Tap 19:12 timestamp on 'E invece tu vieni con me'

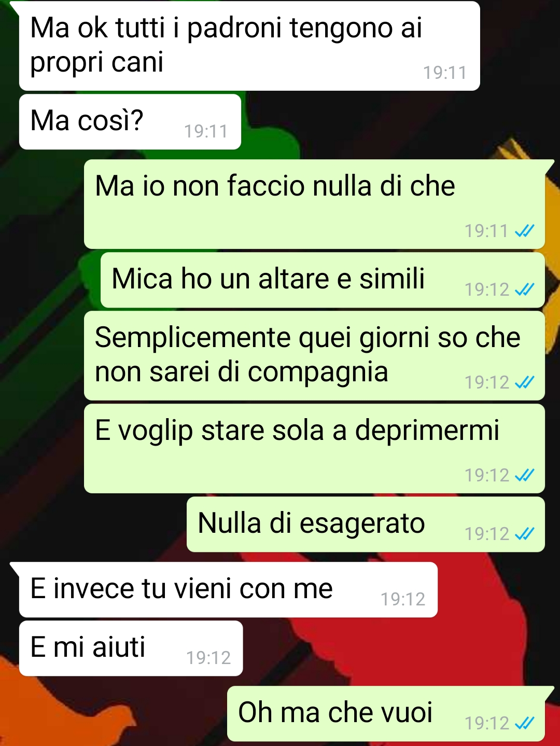point(403,599)
